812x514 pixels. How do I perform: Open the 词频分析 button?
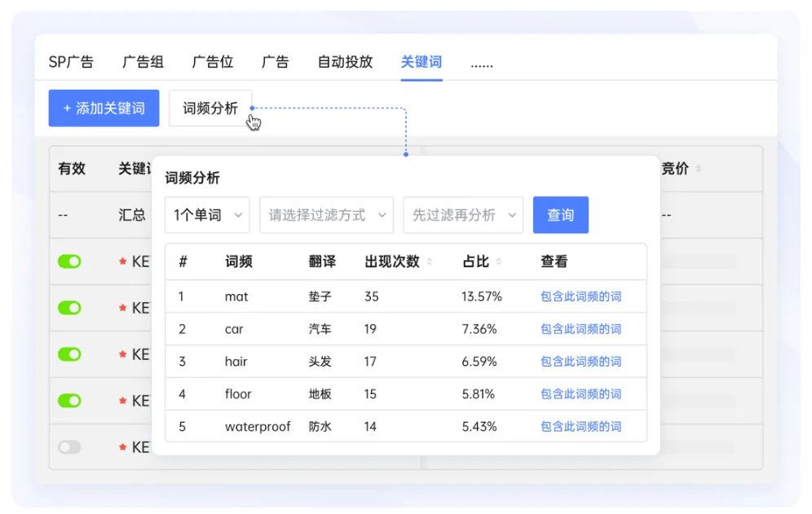(210, 108)
